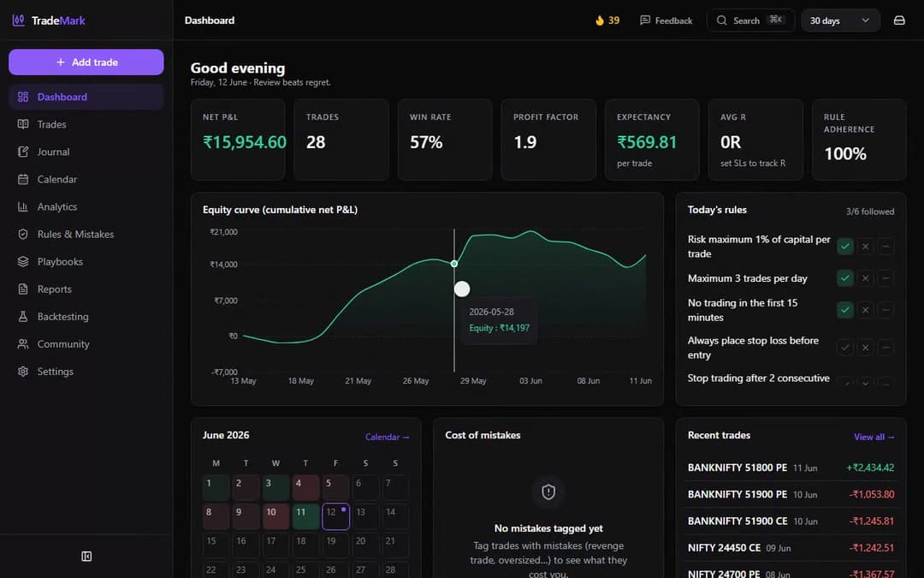The width and height of the screenshot is (924, 578).
Task: Mark 'Risk maximum 1%' rule as followed
Action: pyautogui.click(x=845, y=247)
